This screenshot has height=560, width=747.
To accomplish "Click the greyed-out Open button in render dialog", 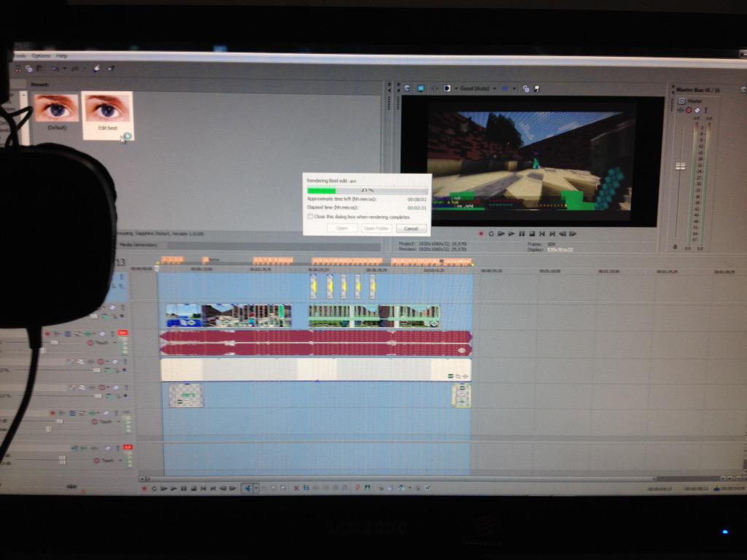I will (x=341, y=228).
